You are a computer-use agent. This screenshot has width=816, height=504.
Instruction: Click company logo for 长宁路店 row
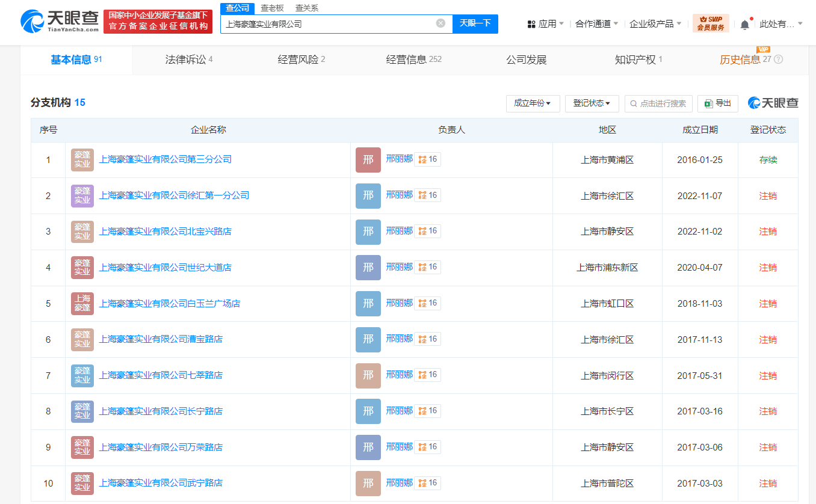(82, 411)
